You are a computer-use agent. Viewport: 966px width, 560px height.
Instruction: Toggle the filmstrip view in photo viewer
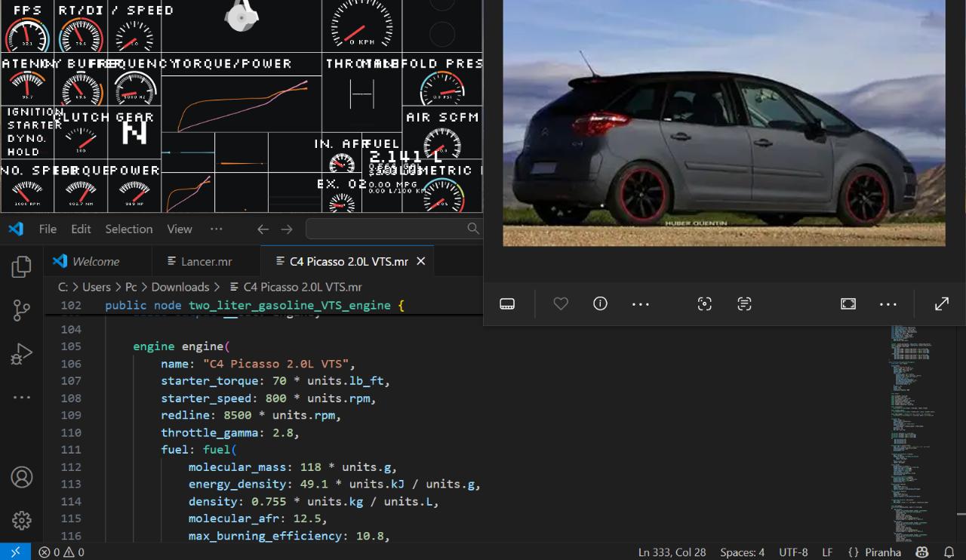click(x=507, y=303)
